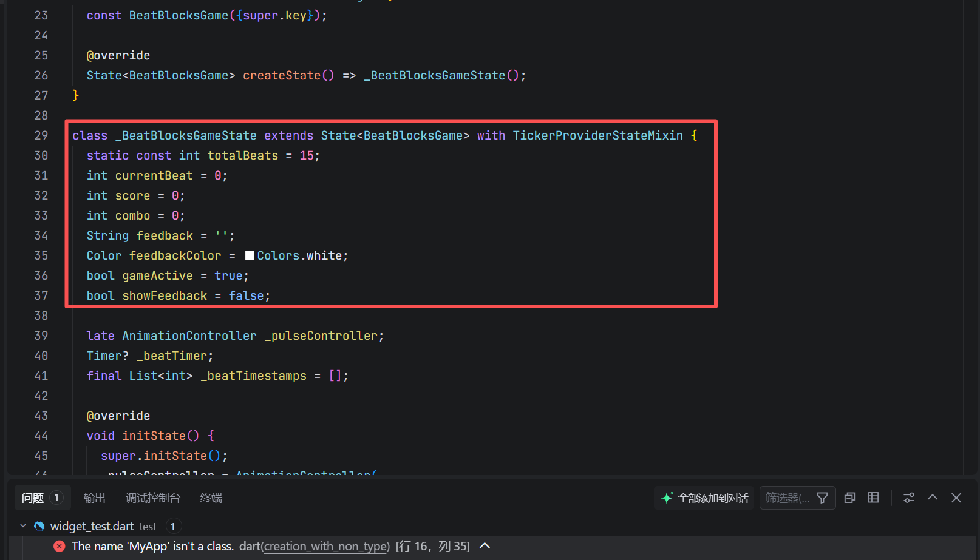
Task: Click the gameActive variable name
Action: click(158, 275)
